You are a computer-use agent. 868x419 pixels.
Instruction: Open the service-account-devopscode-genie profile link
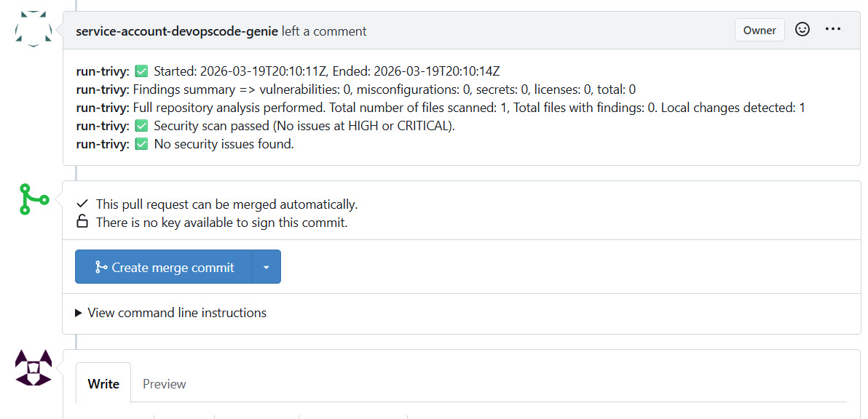coord(177,31)
